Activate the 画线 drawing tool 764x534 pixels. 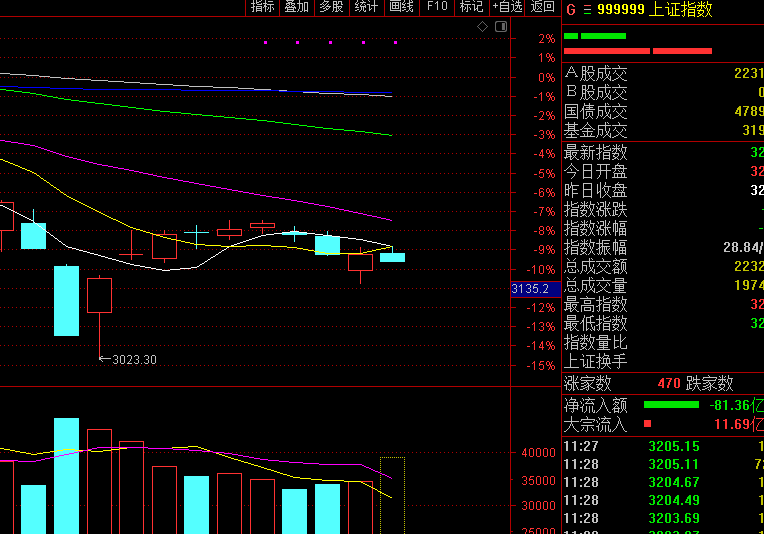coord(401,7)
